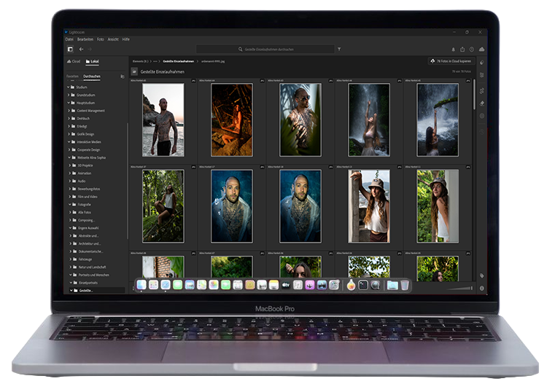Screen dimensions: 547x392
Task: Click the cloud sync status icon
Action: point(481,49)
